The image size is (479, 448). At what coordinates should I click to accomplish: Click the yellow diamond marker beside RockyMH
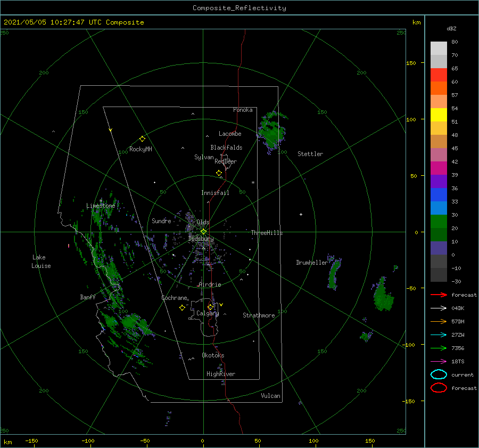click(142, 139)
